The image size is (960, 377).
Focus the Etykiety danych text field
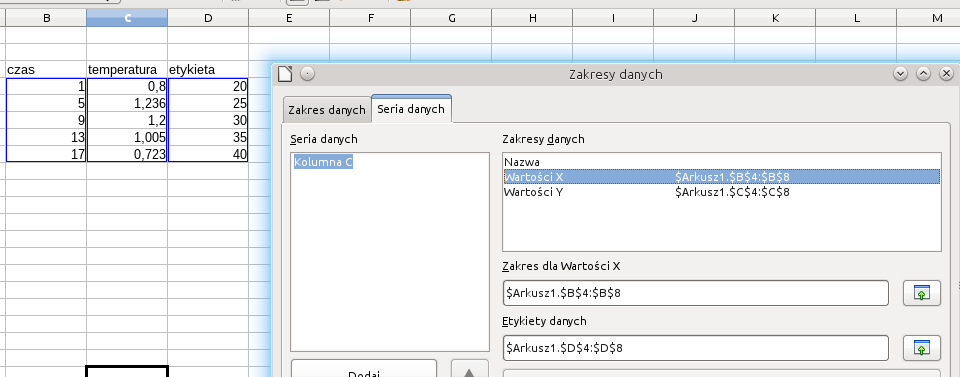[696, 348]
